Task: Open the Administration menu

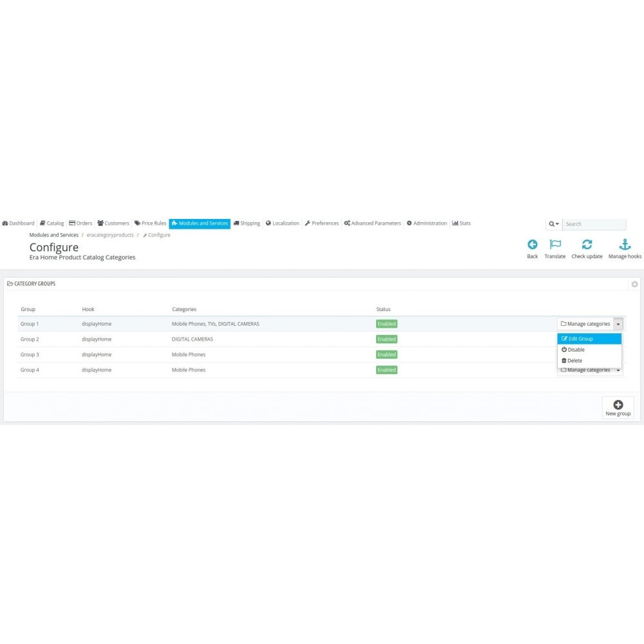Action: click(x=427, y=223)
